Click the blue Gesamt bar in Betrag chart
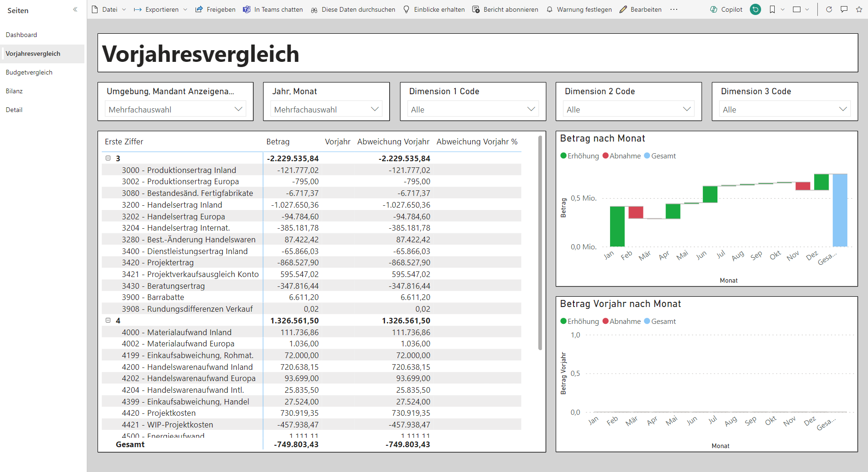The height and width of the screenshot is (472, 868). pyautogui.click(x=840, y=210)
